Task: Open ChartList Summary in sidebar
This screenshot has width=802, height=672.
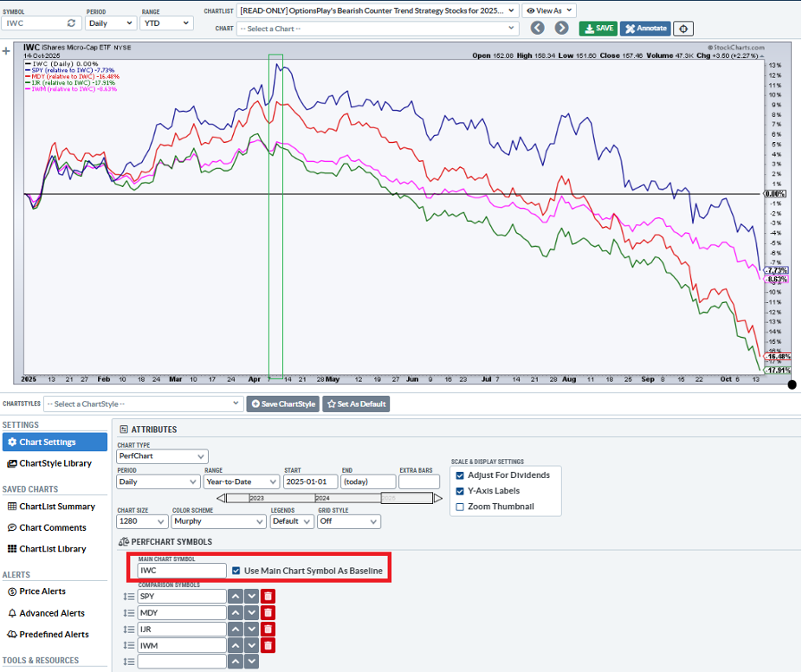Action: point(51,507)
